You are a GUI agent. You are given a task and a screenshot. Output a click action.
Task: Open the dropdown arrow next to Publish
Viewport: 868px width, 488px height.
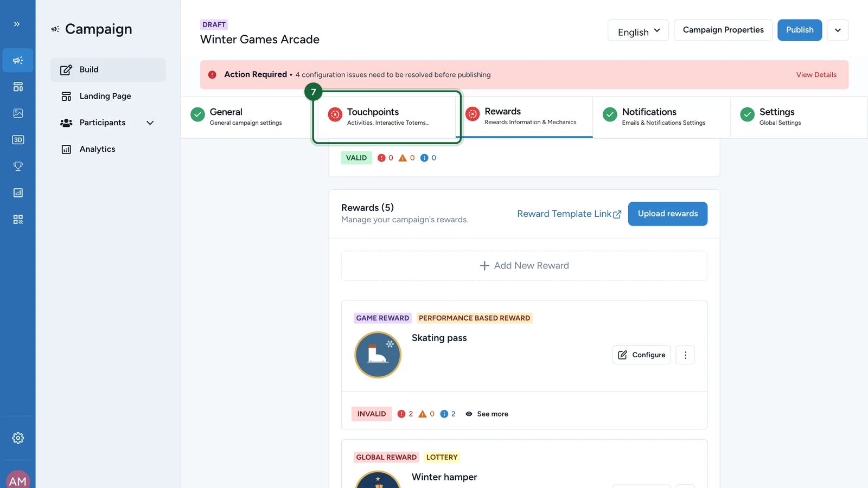tap(838, 30)
